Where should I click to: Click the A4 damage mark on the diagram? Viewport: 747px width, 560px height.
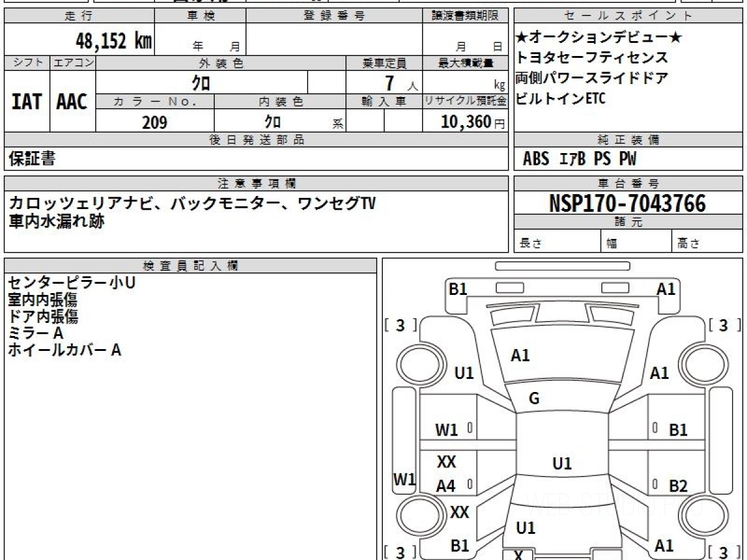445,487
